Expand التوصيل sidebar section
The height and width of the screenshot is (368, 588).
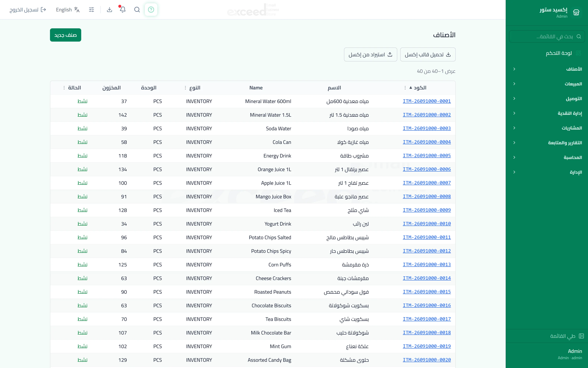547,99
